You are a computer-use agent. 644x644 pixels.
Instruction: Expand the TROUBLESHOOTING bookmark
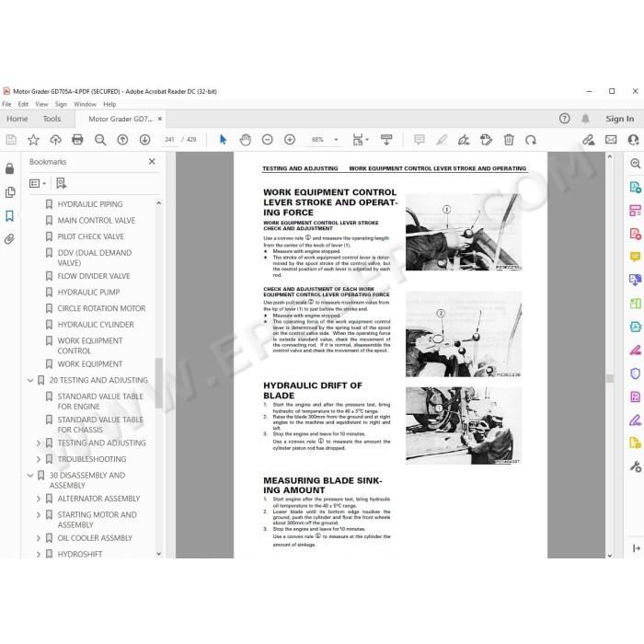click(x=39, y=459)
